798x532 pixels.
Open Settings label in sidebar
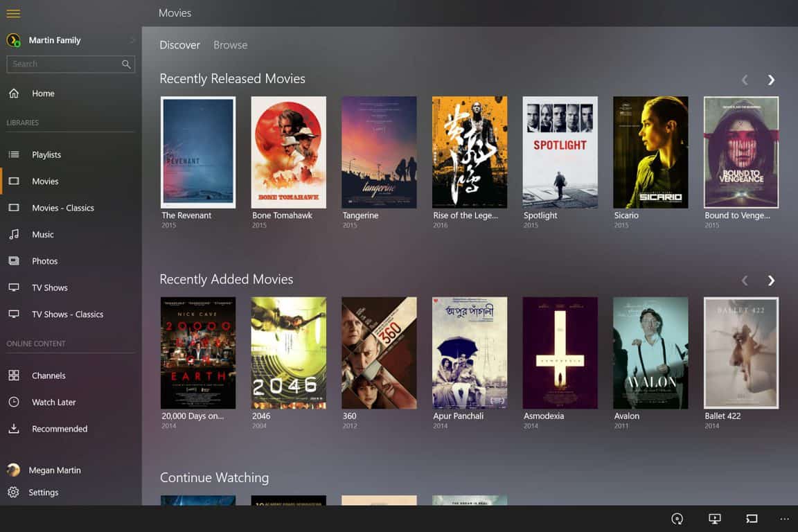(44, 493)
